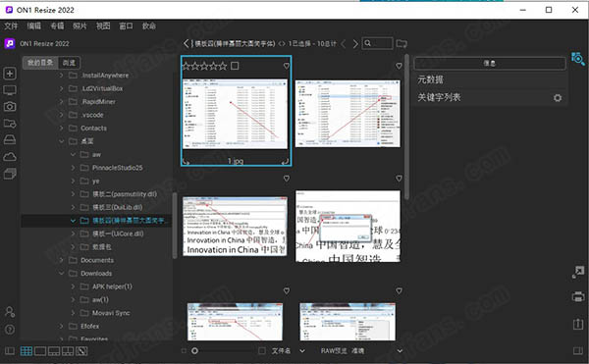Toggle right panel with bottom-right panel icon
This screenshot has width=589, height=364.
coord(578,351)
